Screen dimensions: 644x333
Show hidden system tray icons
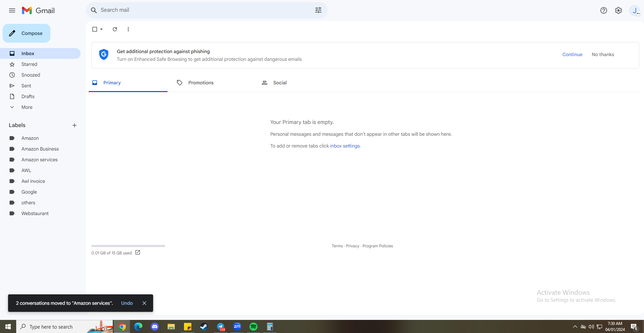(x=575, y=327)
